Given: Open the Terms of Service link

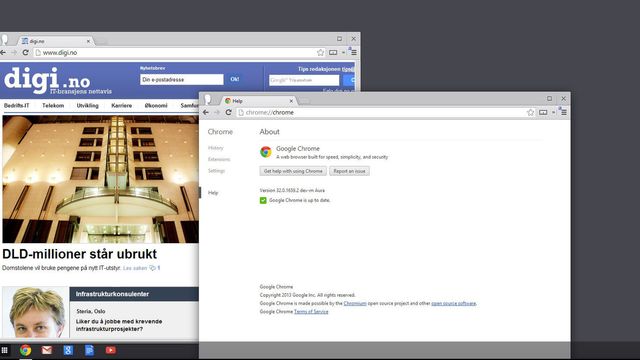Looking at the screenshot, I should (x=311, y=311).
